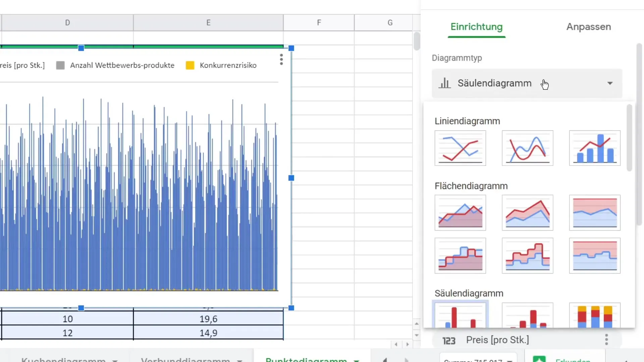644x362 pixels.
Task: Click the cell containing 12
Action: [x=67, y=333]
